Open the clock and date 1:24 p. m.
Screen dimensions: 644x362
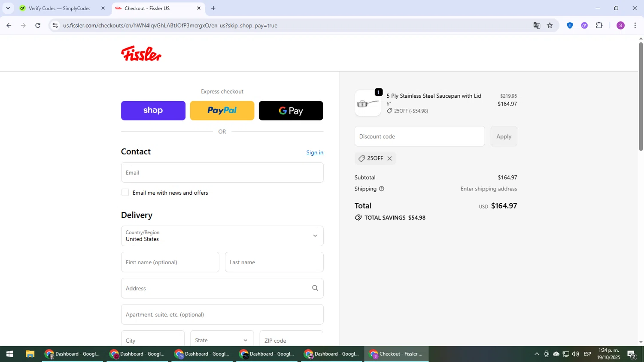point(608,354)
